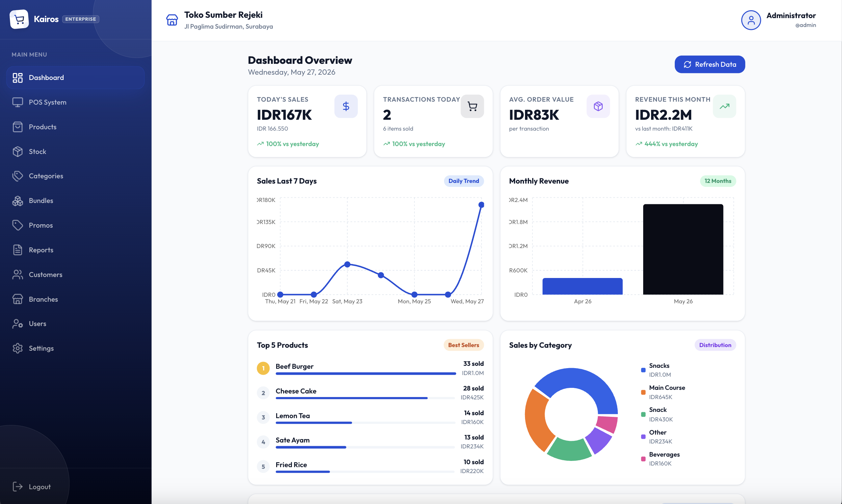
Task: Click 'Jl Paglima Sudirman, Surabaya' address
Action: [x=228, y=27]
